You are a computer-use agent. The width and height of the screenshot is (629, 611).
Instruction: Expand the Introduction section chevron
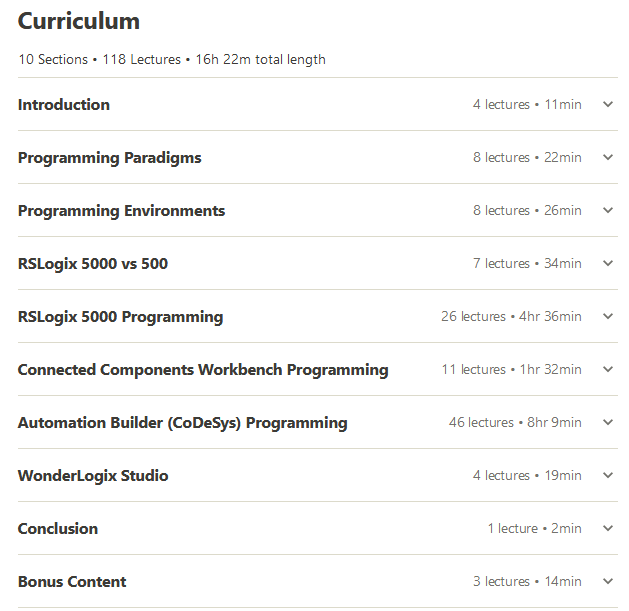pos(608,104)
